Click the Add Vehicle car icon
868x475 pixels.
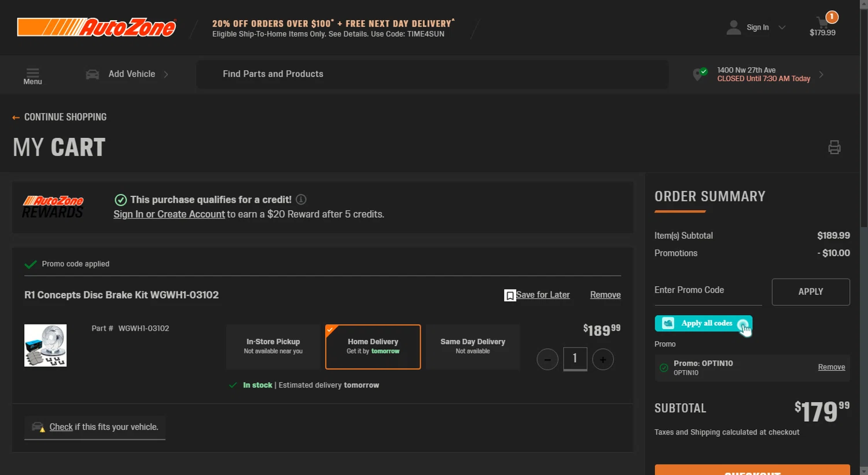(x=93, y=74)
